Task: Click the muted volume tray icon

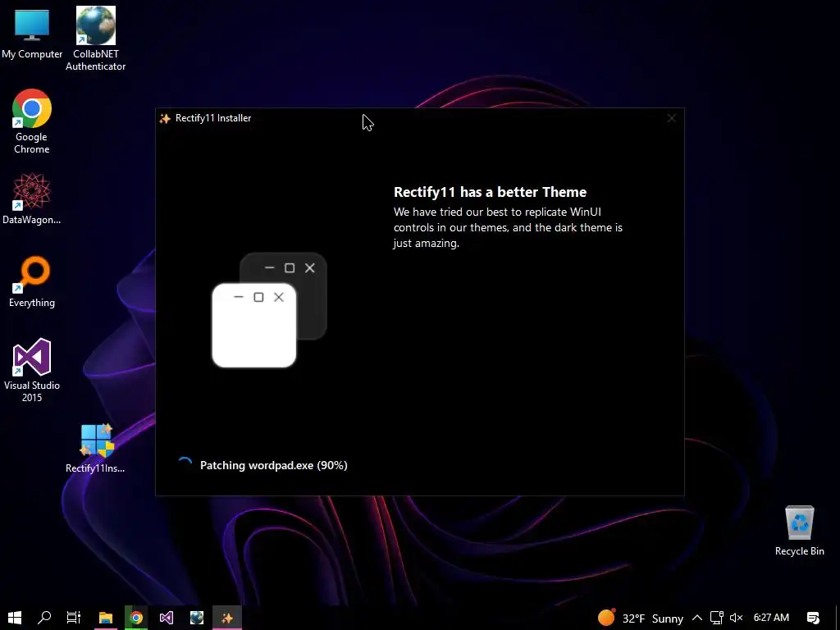Action: click(736, 619)
